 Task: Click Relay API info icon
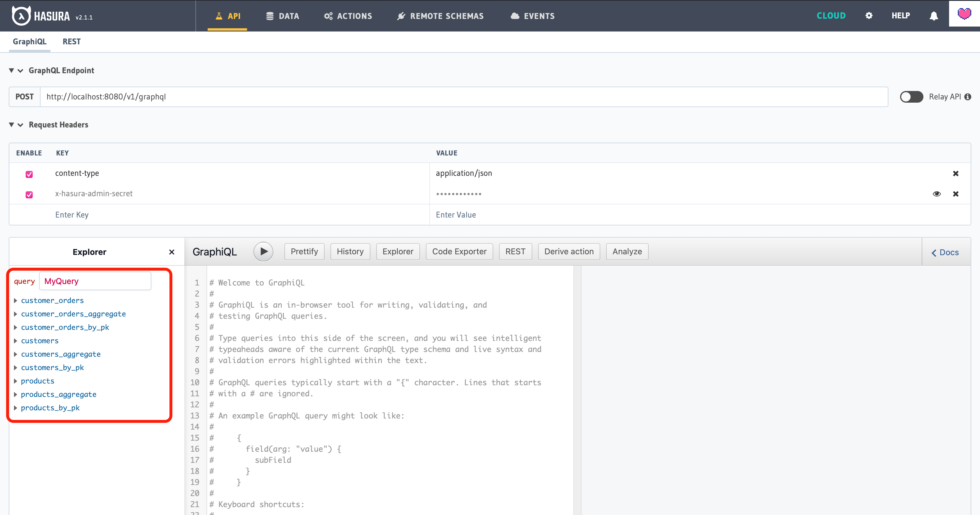[968, 97]
